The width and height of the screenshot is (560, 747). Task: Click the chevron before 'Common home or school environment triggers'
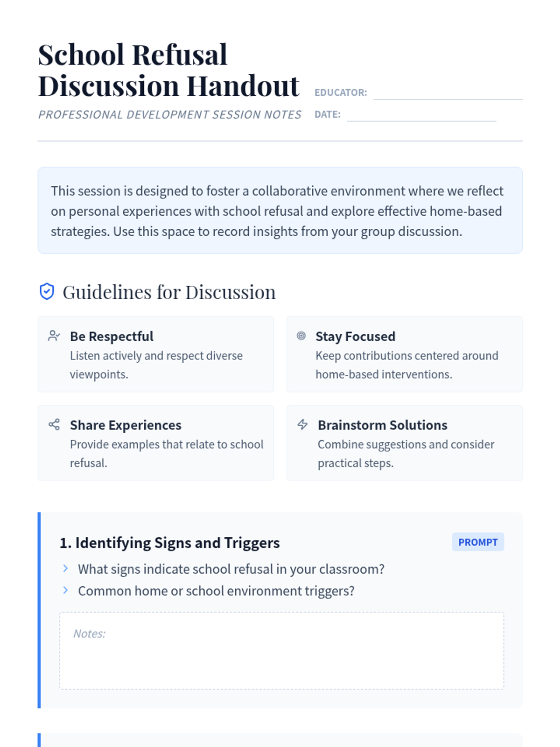66,590
